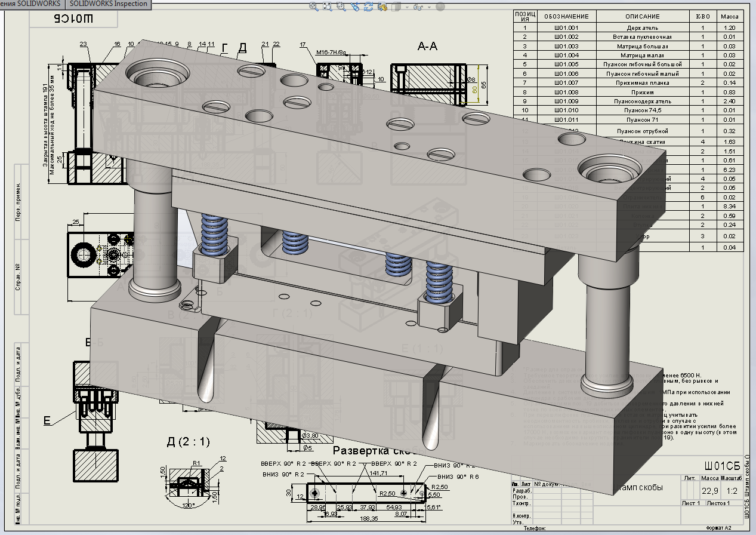Select the 'Пуансонодержатель' cell
The width and height of the screenshot is (756, 535).
tap(643, 102)
